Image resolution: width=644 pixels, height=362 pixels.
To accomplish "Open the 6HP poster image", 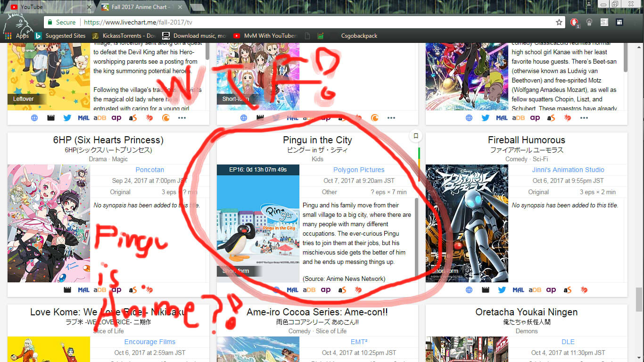I will point(49,223).
